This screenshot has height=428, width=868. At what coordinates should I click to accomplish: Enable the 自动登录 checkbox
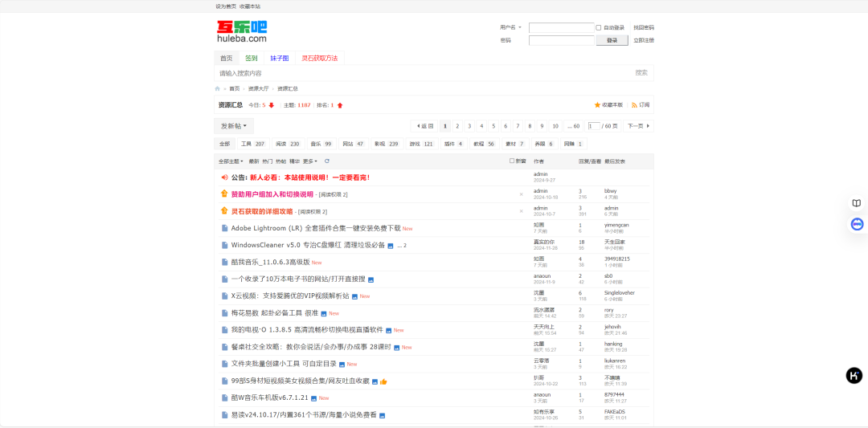point(599,27)
